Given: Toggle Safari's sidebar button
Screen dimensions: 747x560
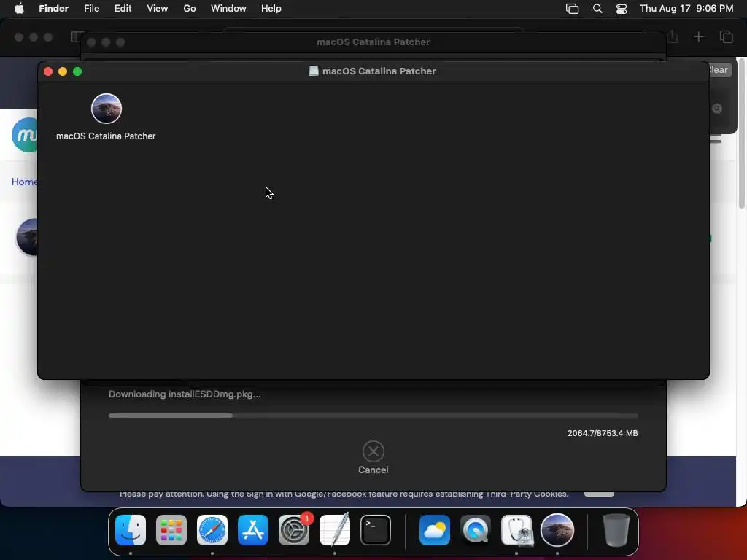Looking at the screenshot, I should click(x=76, y=36).
